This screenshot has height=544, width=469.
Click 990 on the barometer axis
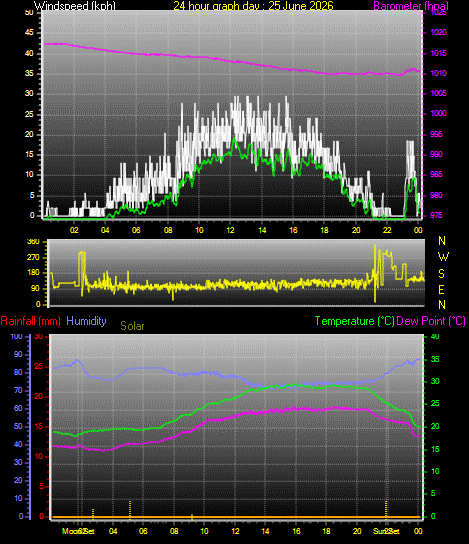tap(436, 154)
